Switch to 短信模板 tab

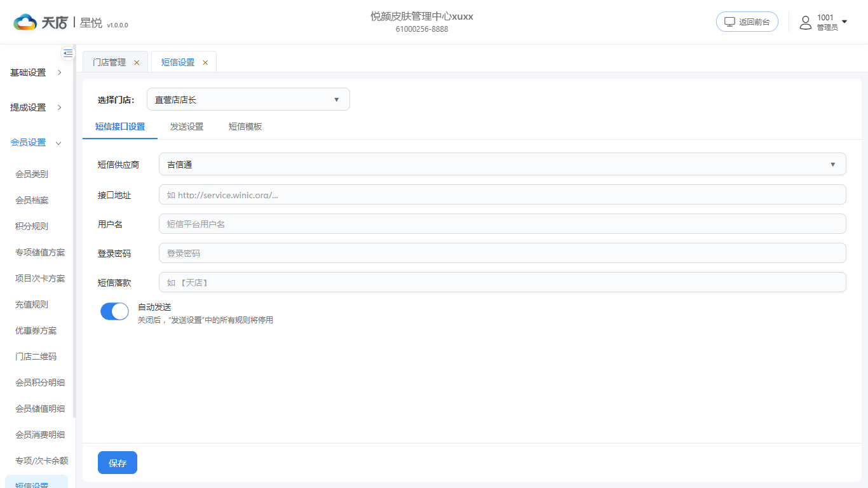[x=245, y=126]
